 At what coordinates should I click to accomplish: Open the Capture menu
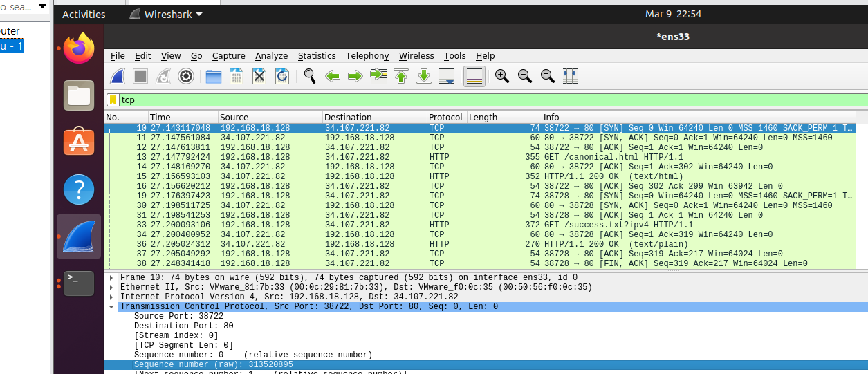[229, 56]
